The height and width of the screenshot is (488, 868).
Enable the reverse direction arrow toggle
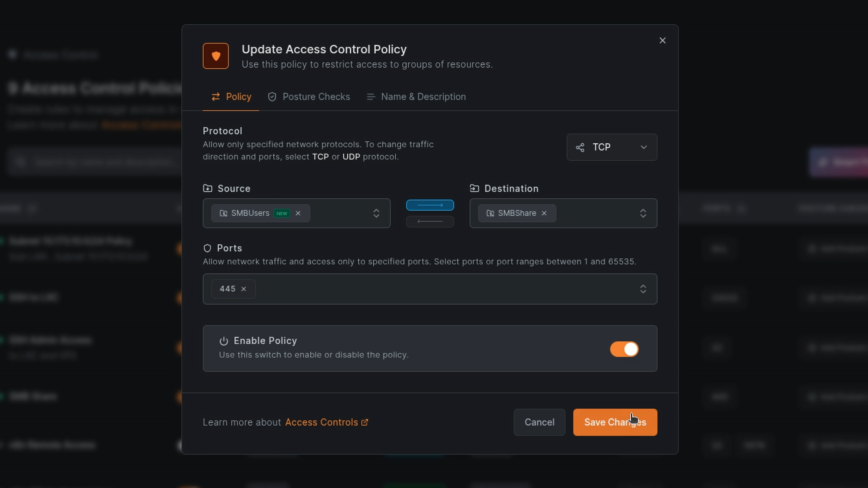coord(430,221)
